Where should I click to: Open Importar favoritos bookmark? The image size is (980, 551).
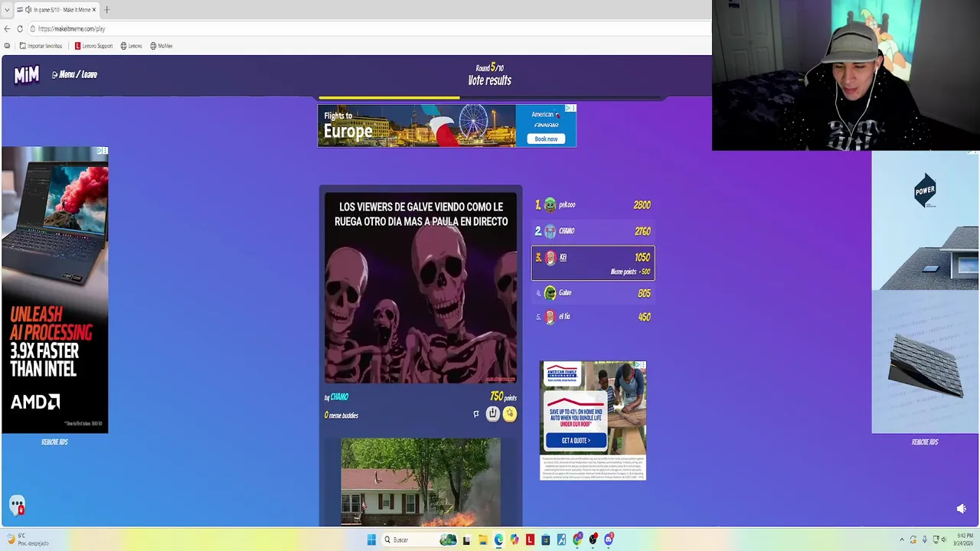point(41,46)
